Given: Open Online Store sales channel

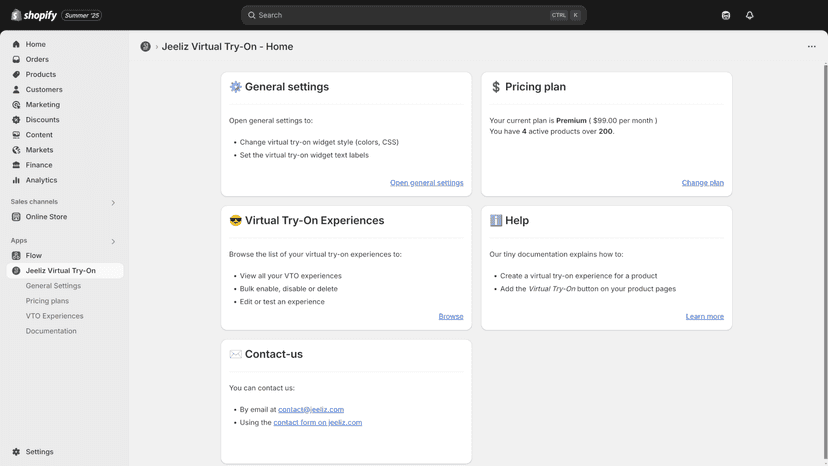Looking at the screenshot, I should tap(46, 217).
